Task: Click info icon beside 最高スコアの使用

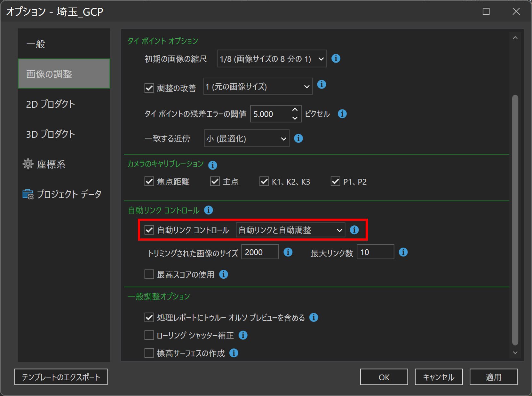Action: pyautogui.click(x=224, y=274)
